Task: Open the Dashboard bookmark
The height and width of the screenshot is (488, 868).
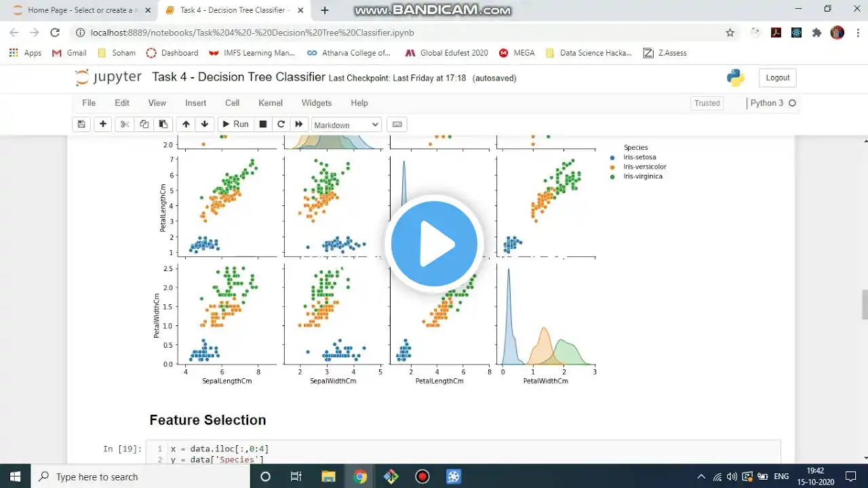Action: [x=173, y=53]
